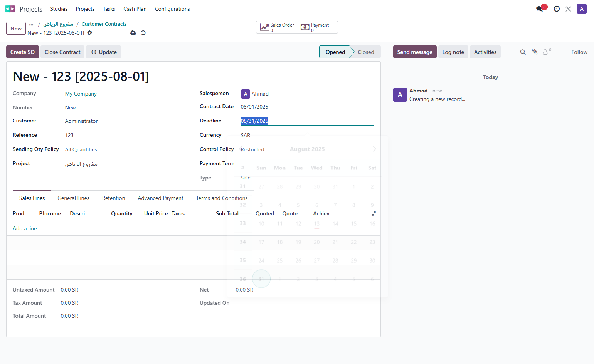Select the Opened status stage
Image resolution: width=594 pixels, height=364 pixels.
pyautogui.click(x=335, y=52)
